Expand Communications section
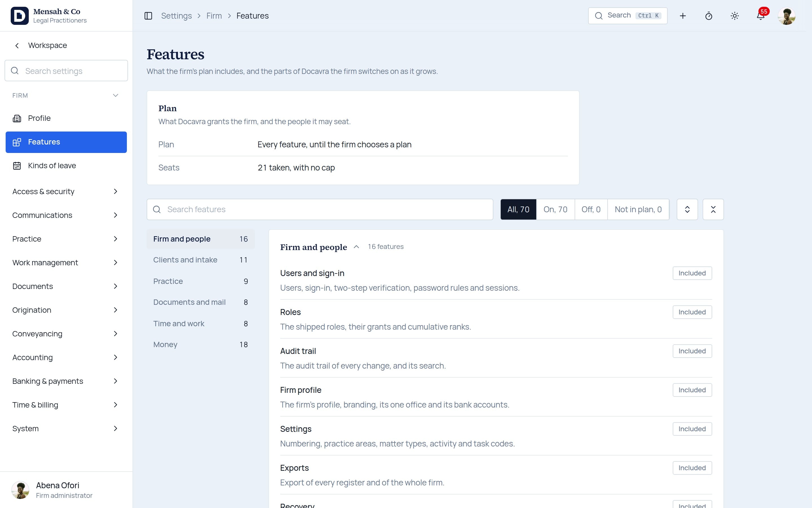812x508 pixels. coord(66,215)
